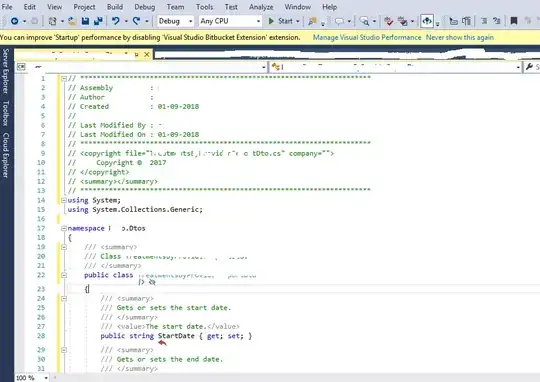The image size is (540, 382).
Task: Click the Redo arrow icon
Action: pyautogui.click(x=136, y=21)
